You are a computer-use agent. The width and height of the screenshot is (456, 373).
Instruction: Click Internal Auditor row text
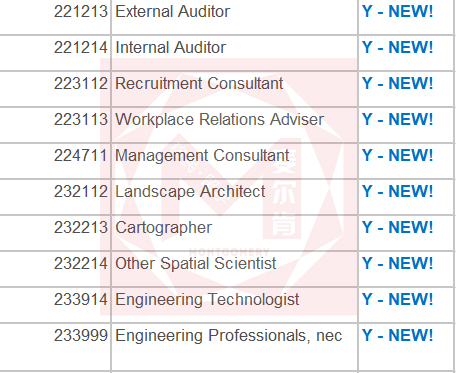pyautogui.click(x=170, y=47)
